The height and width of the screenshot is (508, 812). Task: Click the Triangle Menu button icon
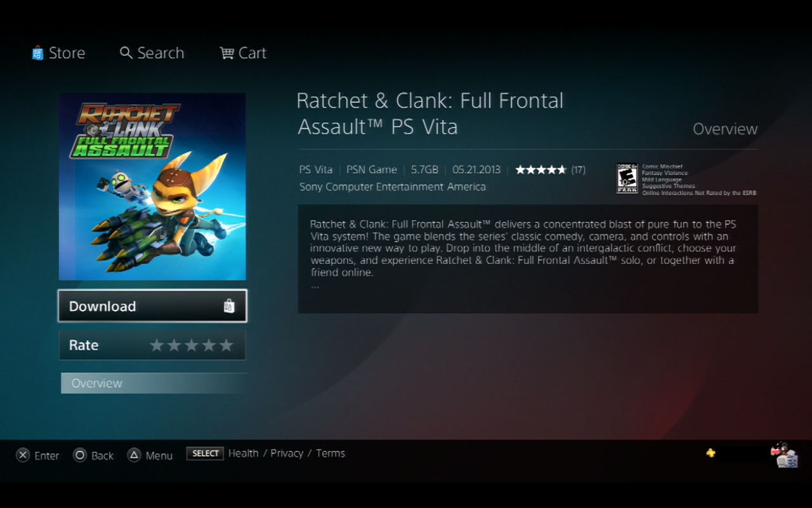tap(134, 455)
